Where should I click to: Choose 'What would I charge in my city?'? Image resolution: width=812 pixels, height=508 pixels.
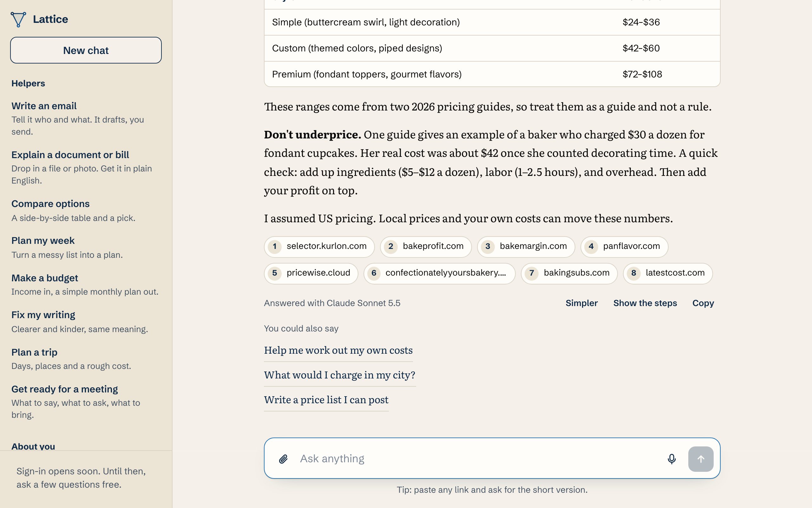pyautogui.click(x=340, y=375)
